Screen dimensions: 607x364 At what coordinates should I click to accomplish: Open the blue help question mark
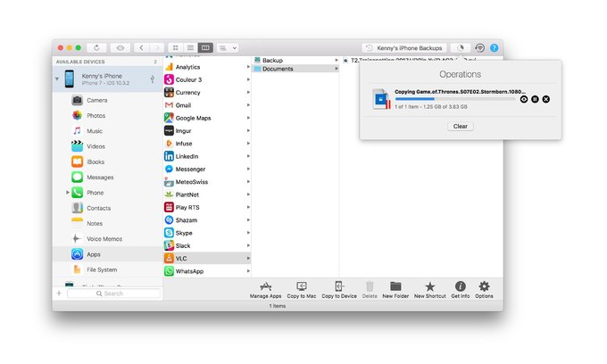(494, 47)
